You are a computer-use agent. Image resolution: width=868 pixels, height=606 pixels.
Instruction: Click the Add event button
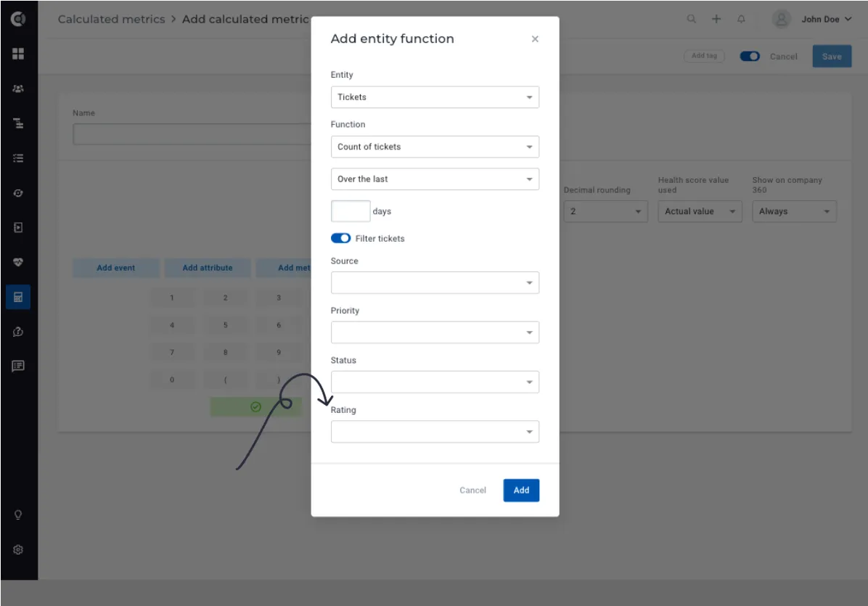click(115, 268)
